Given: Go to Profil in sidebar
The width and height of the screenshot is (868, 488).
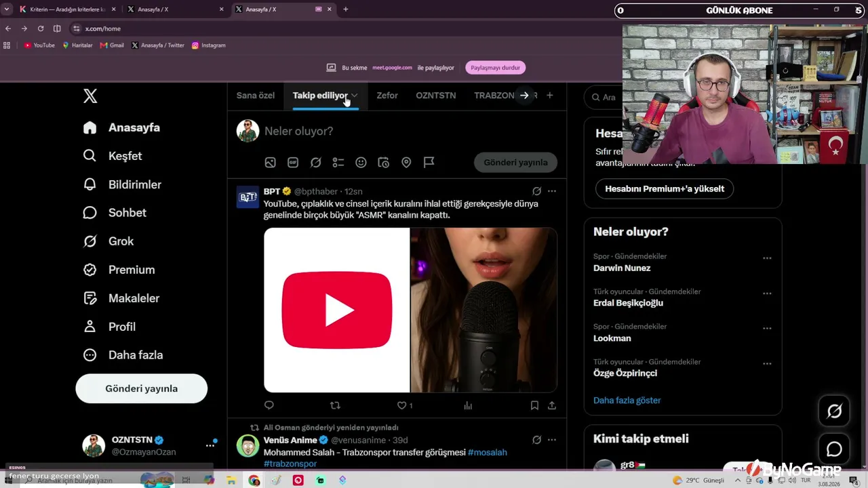Looking at the screenshot, I should pos(109,327).
